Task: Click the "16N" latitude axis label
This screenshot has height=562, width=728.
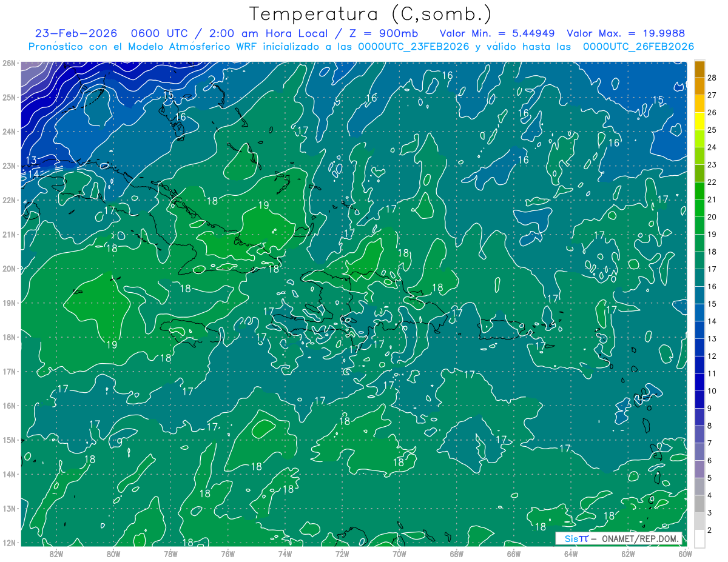Action: coord(8,406)
